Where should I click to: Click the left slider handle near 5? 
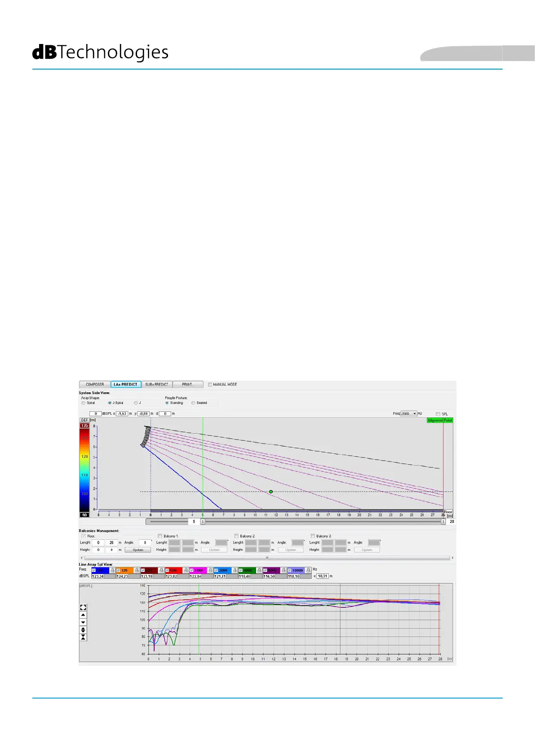click(203, 522)
